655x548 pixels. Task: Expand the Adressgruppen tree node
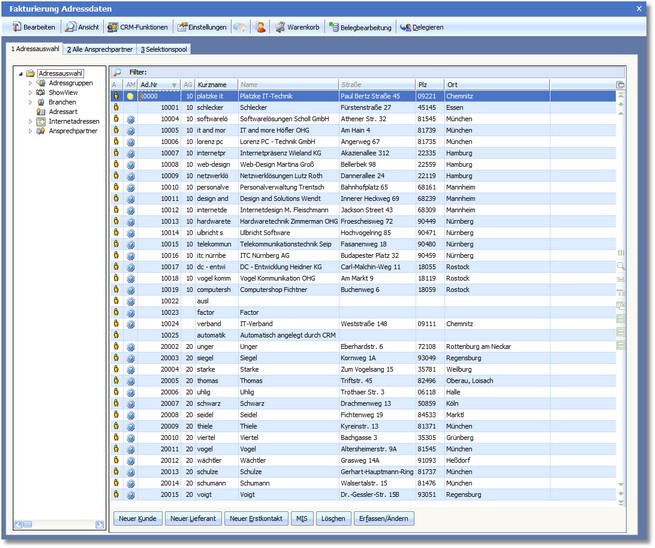point(29,83)
